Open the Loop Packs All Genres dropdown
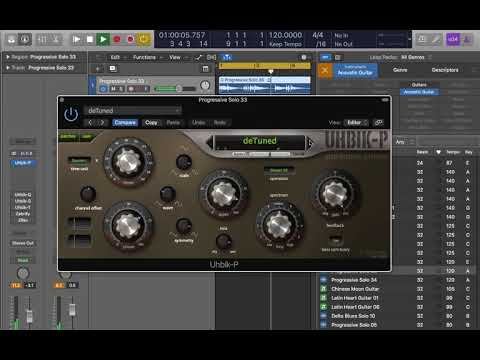This screenshot has height=360, width=480. [415, 57]
